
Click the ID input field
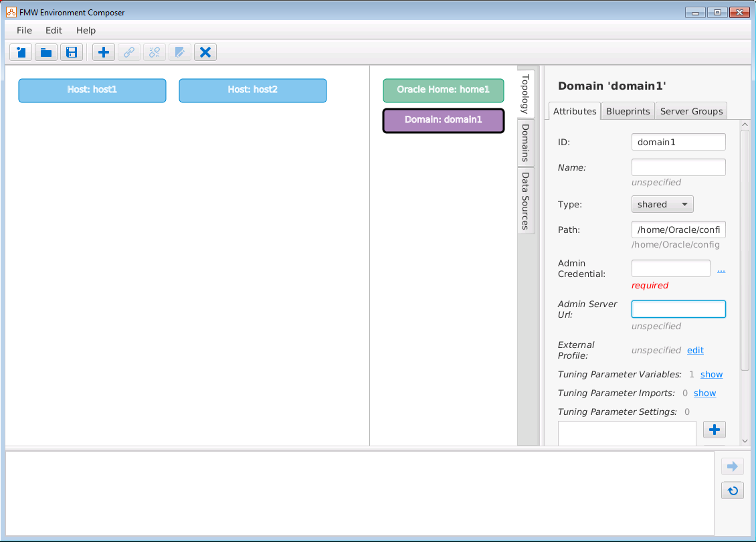coord(678,143)
